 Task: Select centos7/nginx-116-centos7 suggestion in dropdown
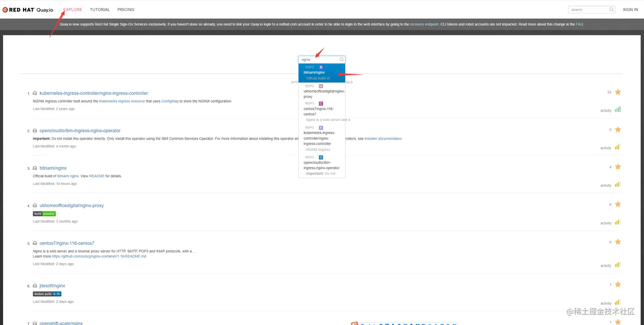coord(322,112)
